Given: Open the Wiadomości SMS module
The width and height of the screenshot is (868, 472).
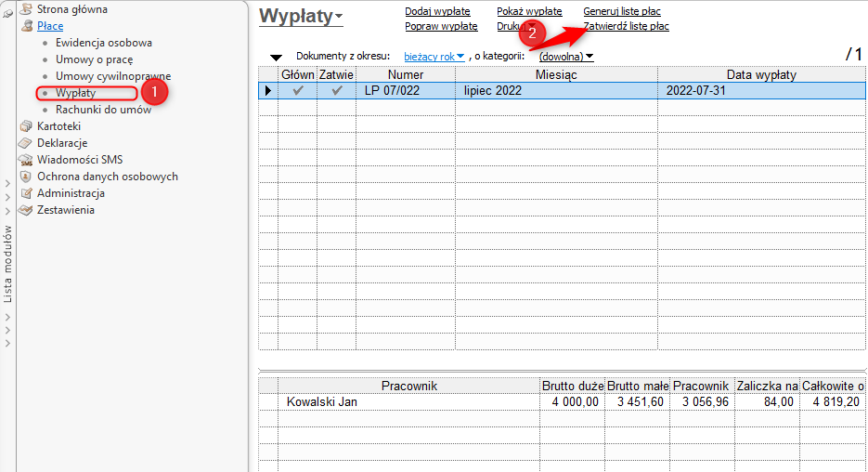Looking at the screenshot, I should [80, 160].
